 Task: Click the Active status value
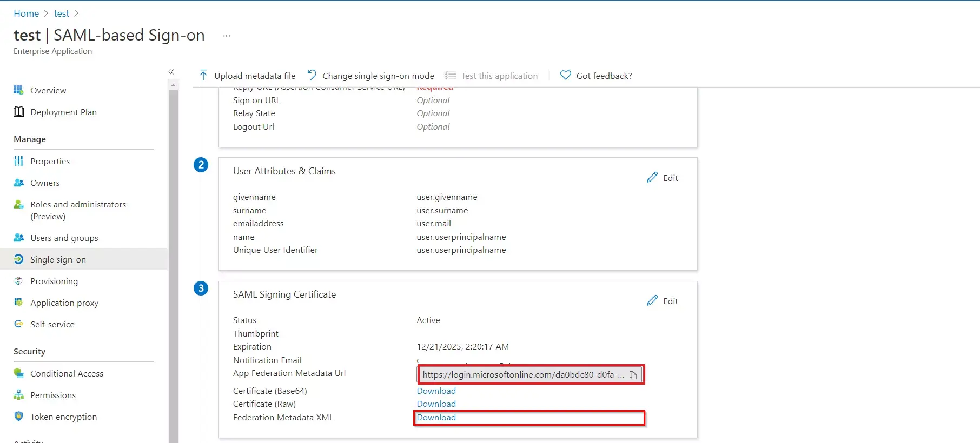[x=428, y=320]
